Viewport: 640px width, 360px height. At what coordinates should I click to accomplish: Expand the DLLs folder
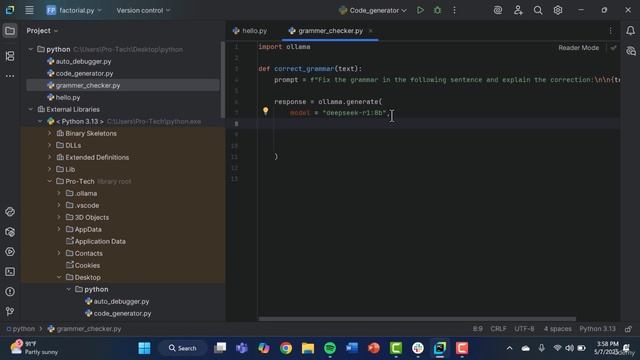[50, 145]
